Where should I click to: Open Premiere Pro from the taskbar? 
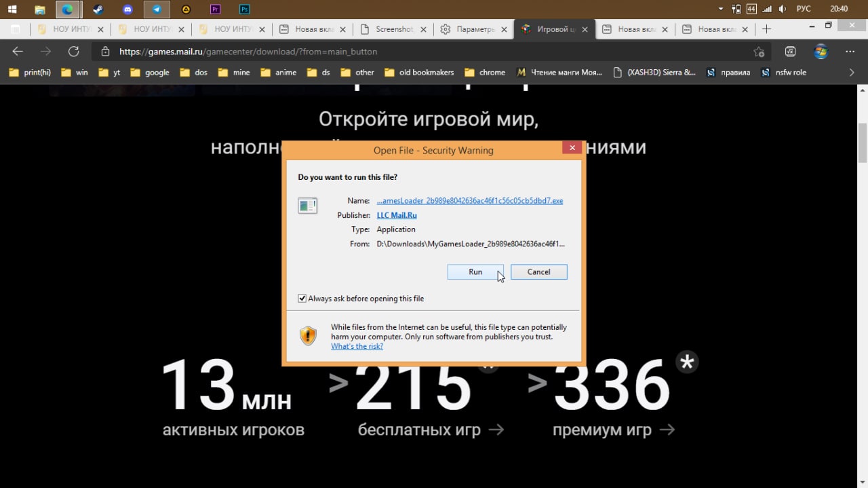coord(216,10)
